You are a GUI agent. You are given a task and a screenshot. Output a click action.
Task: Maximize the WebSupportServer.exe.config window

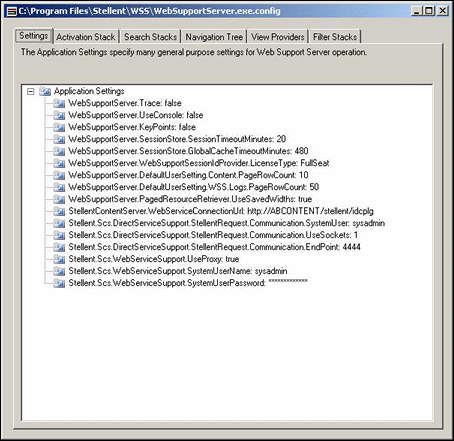point(428,11)
